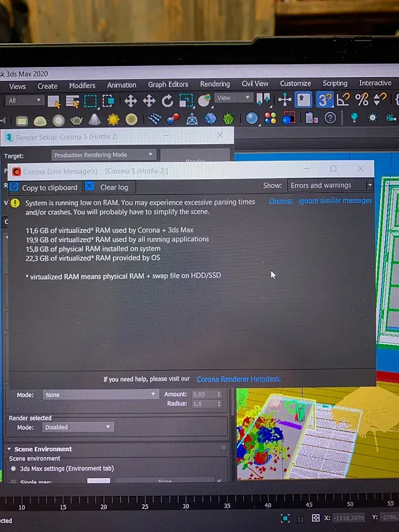Toggle Angle Snap in the toolbar

point(342,99)
